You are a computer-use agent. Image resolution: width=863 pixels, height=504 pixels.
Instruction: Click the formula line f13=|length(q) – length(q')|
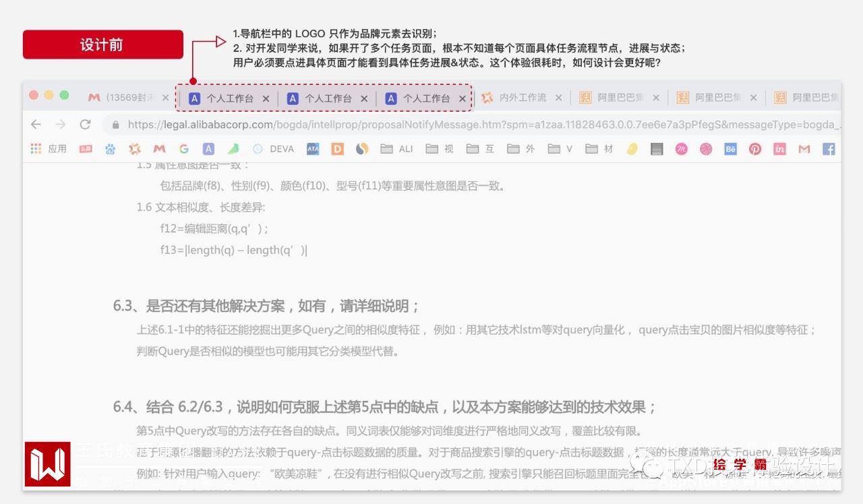tap(234, 250)
